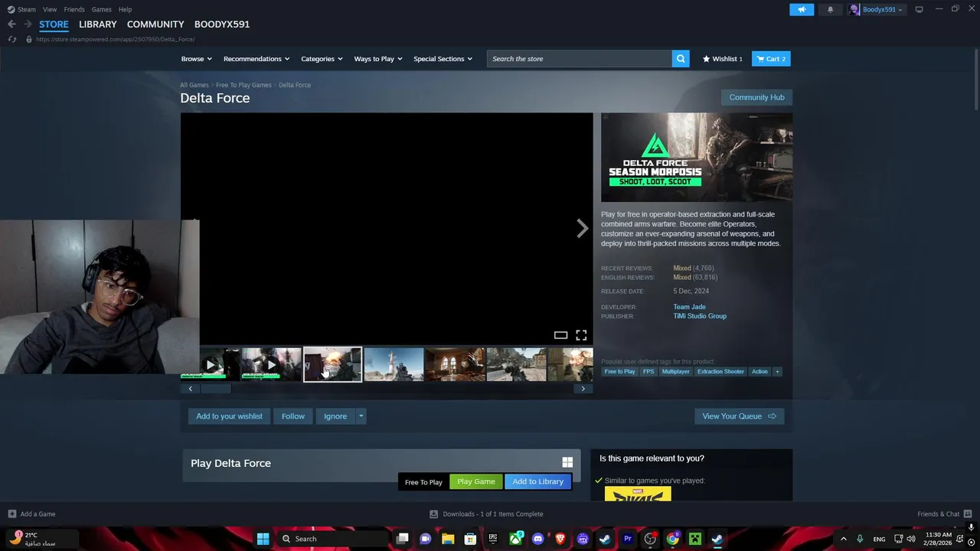
Task: Open the Wishlist link
Action: 723,59
